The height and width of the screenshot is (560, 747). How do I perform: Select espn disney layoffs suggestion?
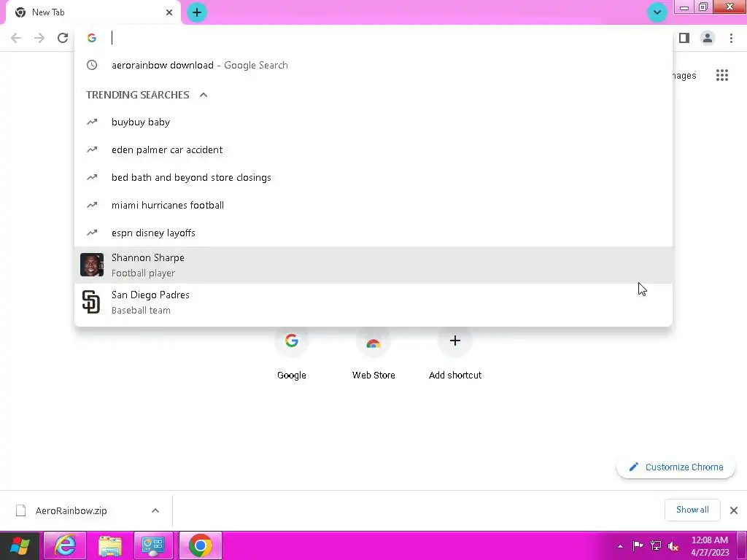pos(373,233)
